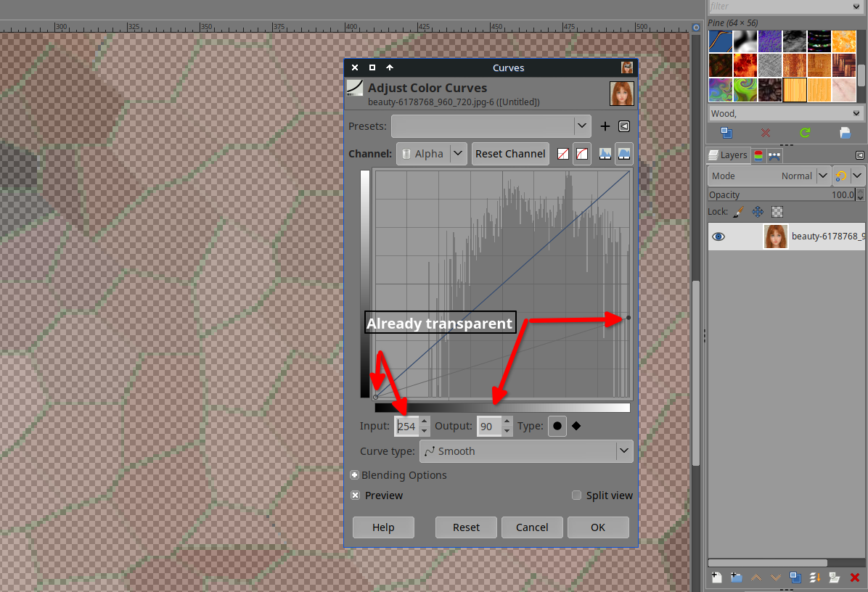Click the Adjust Color Curves tool icon
Screen dimensions: 868x592
(355, 88)
